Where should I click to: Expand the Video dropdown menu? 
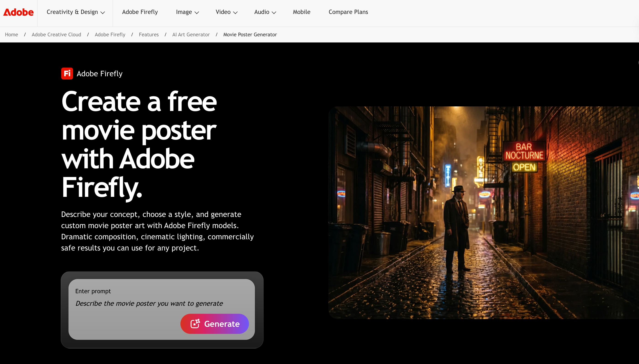227,12
